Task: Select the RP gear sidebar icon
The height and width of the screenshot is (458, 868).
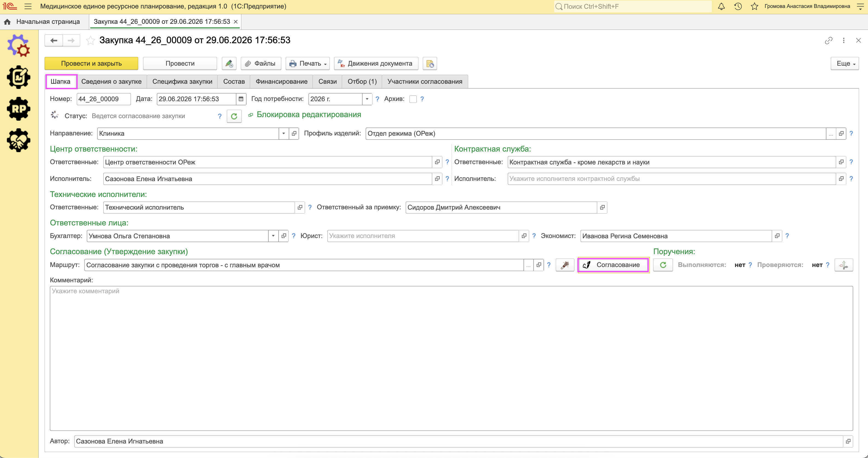Action: tap(19, 109)
